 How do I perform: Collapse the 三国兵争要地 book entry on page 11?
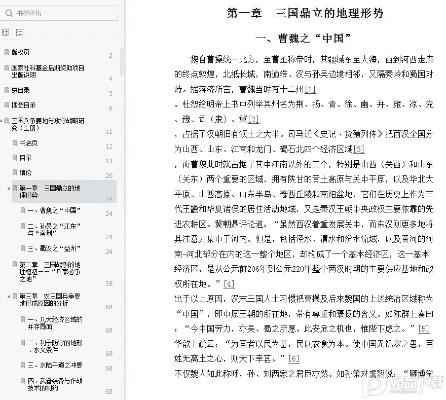point(1,121)
